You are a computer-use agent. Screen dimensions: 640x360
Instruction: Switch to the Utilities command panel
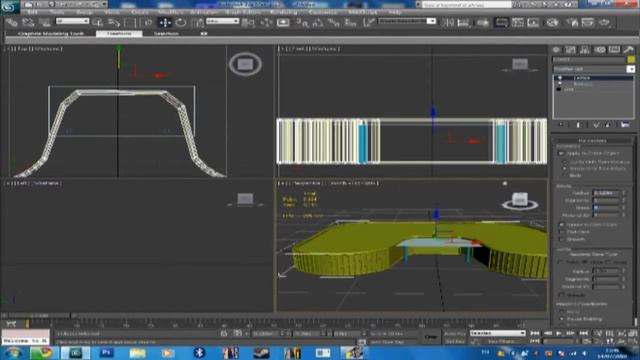pyautogui.click(x=629, y=50)
